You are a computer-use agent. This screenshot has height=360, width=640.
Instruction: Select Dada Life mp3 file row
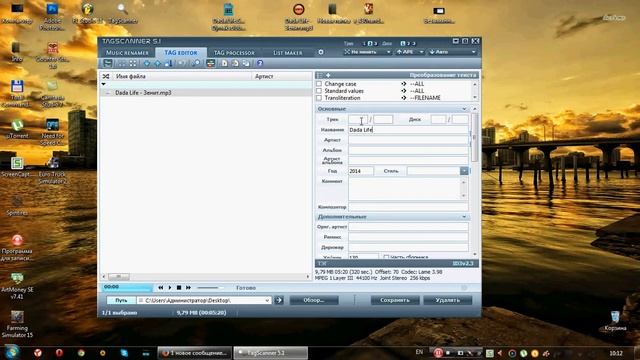[206, 93]
